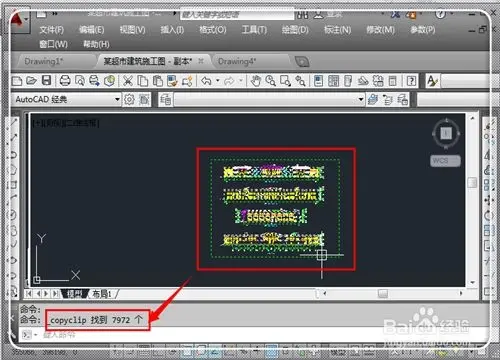Expand the Quick Access toolbar overflow arrows
Screen dimensions: 500x360
point(55,14)
